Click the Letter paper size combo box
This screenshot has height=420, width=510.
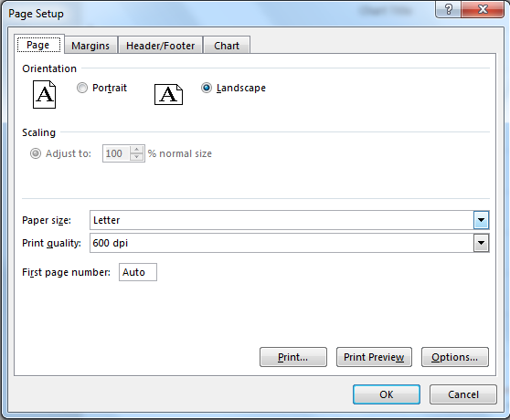point(289,220)
